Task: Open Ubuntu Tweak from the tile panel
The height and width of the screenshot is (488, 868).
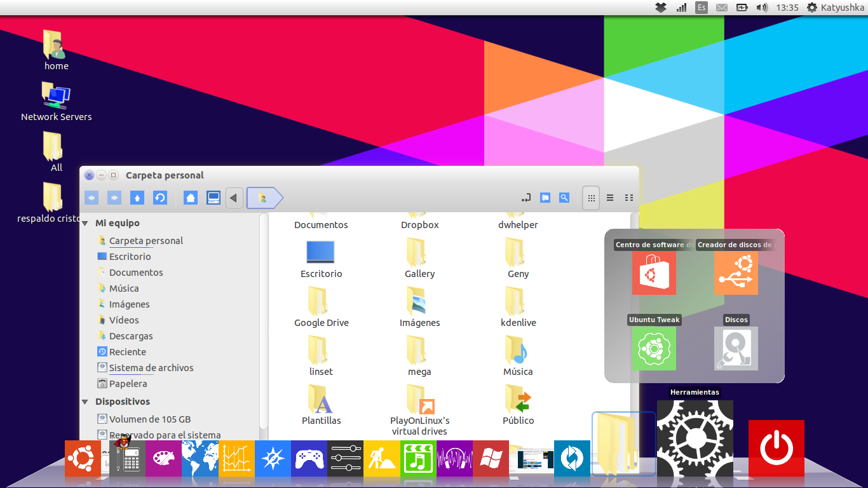Action: [654, 348]
